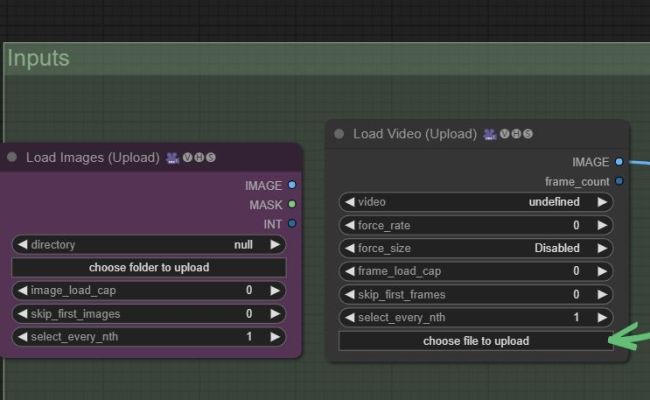Click frame_count output socket on Load Video
This screenshot has height=400, width=650.
[x=619, y=181]
